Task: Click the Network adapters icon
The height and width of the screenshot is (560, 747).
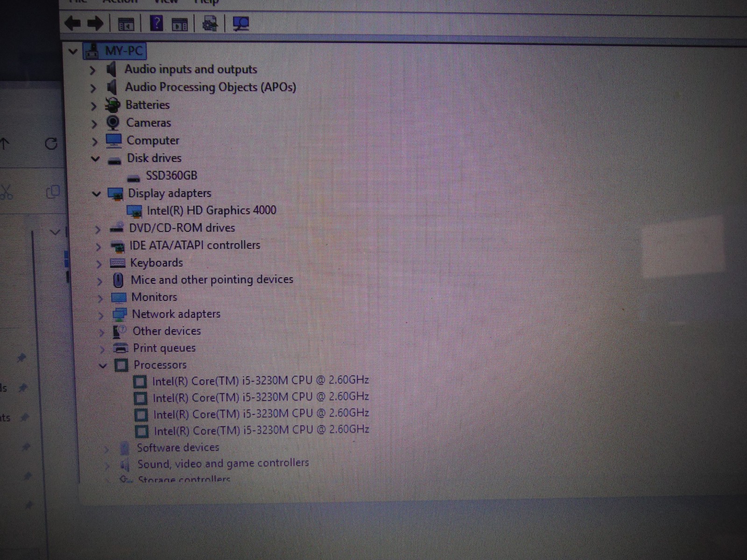Action: pyautogui.click(x=120, y=315)
